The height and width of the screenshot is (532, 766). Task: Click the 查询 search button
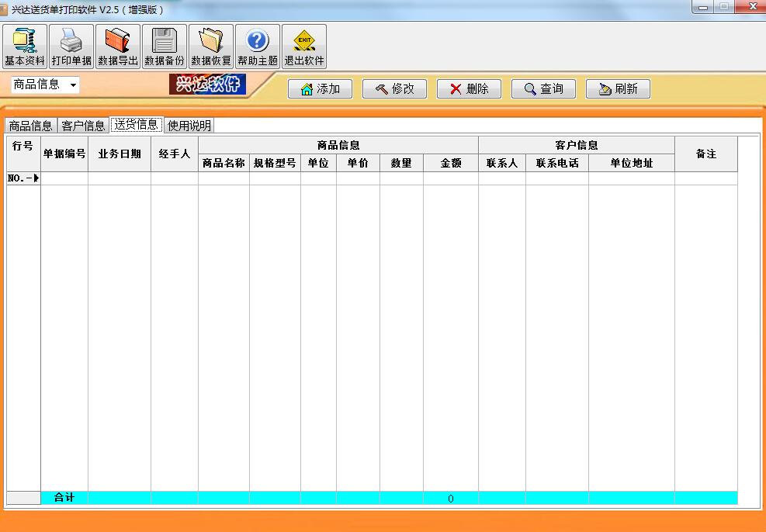point(544,89)
